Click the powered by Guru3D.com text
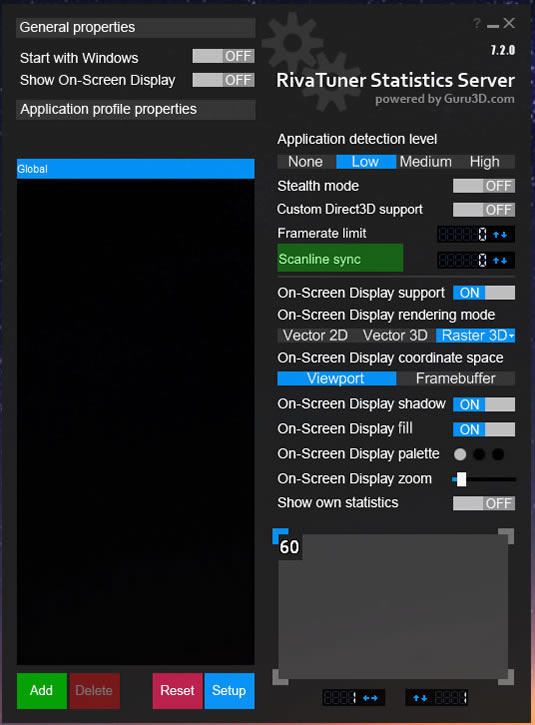The image size is (535, 725). (445, 99)
